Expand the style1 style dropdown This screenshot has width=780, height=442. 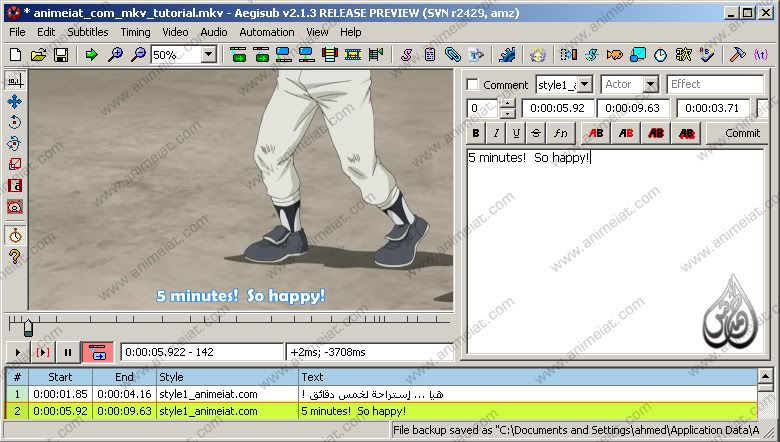coord(584,85)
